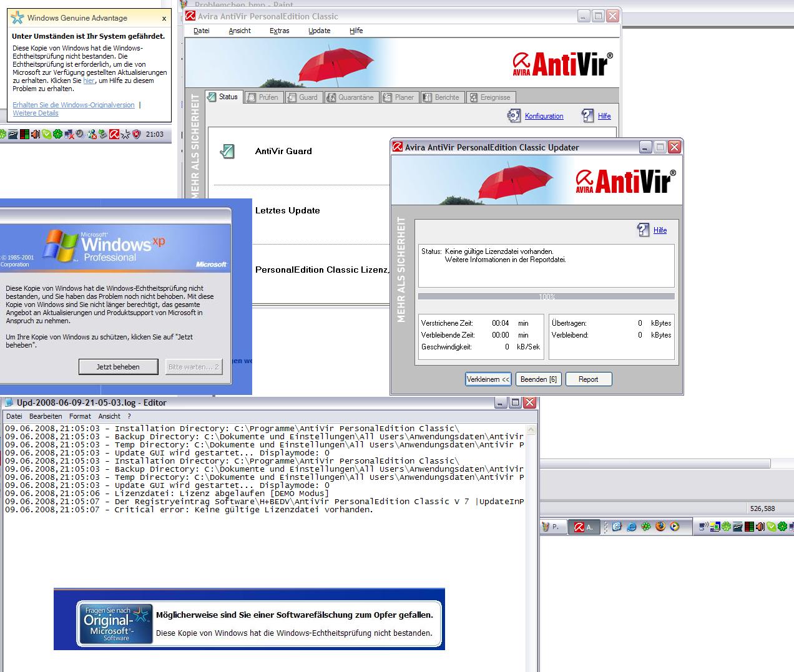Click the 'Verstrichene Zeit: 00:04' value
The height and width of the screenshot is (672, 794).
click(501, 323)
